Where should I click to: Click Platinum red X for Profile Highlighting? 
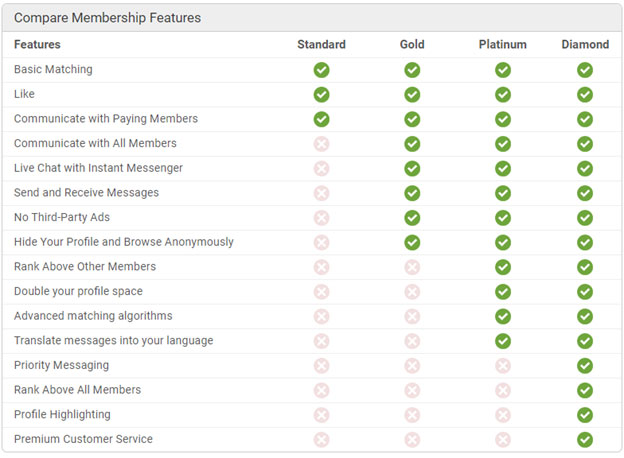tap(503, 415)
